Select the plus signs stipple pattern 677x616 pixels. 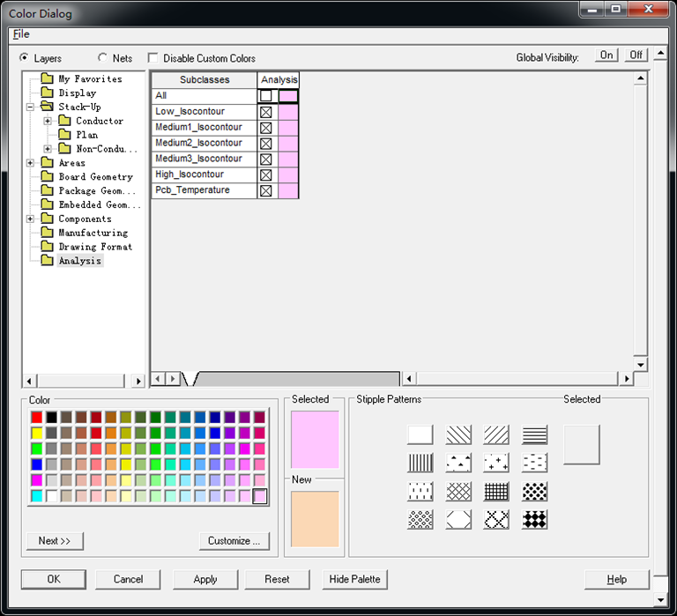[x=496, y=463]
